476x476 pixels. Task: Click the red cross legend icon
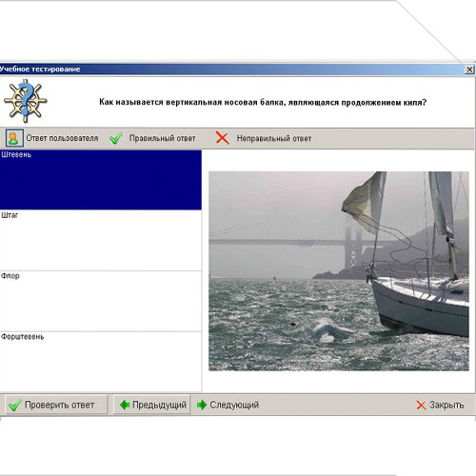[222, 138]
